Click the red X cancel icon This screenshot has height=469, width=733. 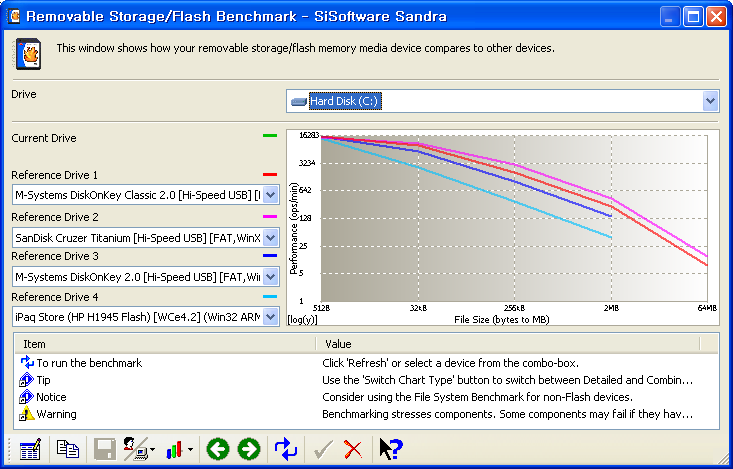point(353,449)
